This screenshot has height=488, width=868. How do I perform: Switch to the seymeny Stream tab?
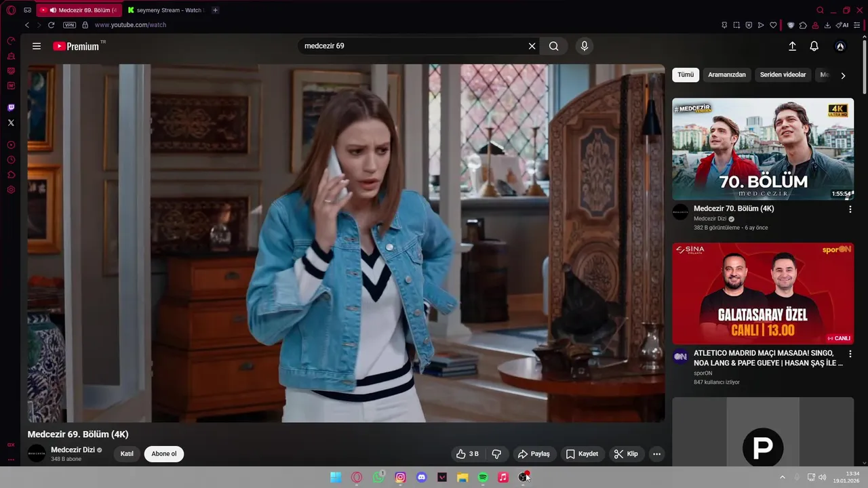tap(166, 10)
